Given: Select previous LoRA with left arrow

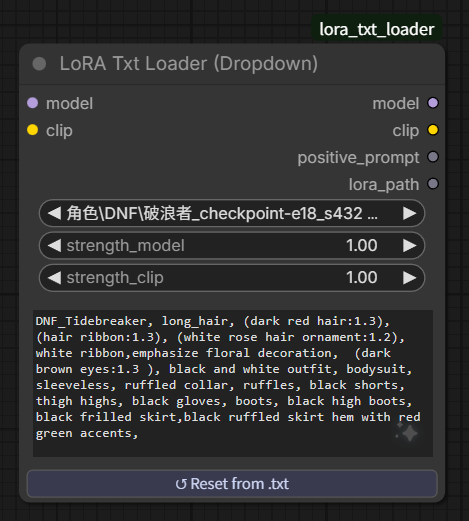Looking at the screenshot, I should [54, 213].
